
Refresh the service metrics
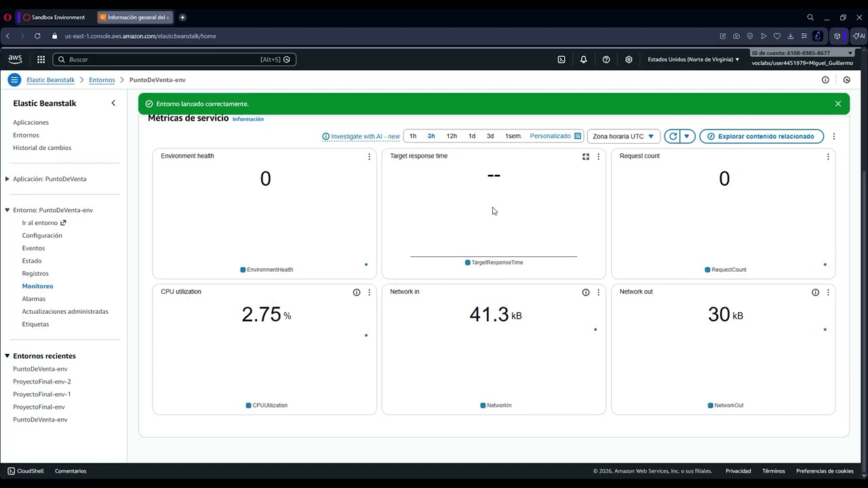[673, 136]
